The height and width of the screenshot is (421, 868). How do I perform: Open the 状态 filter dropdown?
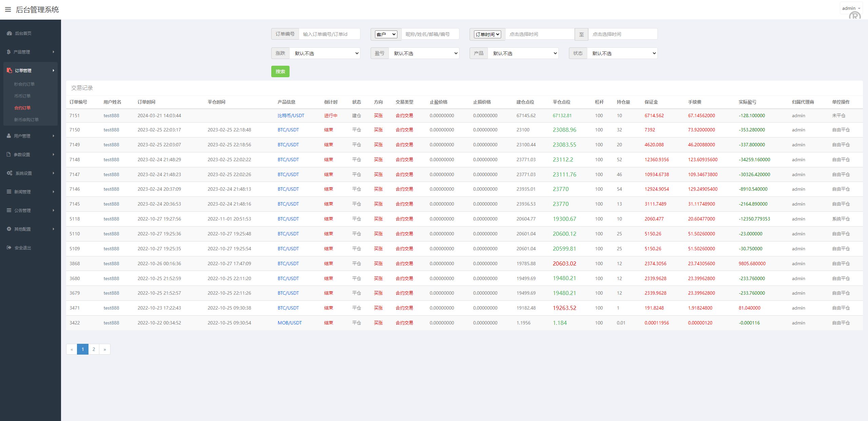point(622,54)
